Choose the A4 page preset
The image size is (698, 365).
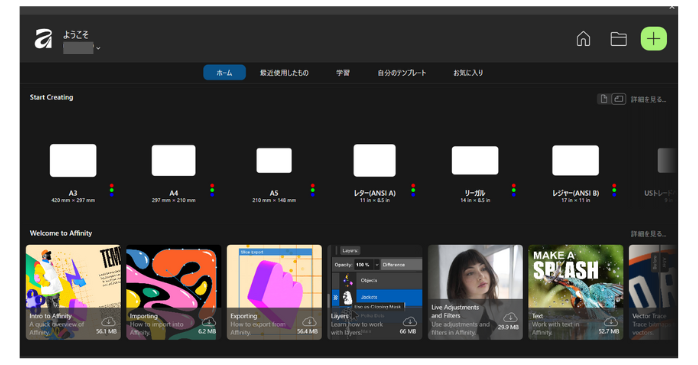(x=174, y=160)
